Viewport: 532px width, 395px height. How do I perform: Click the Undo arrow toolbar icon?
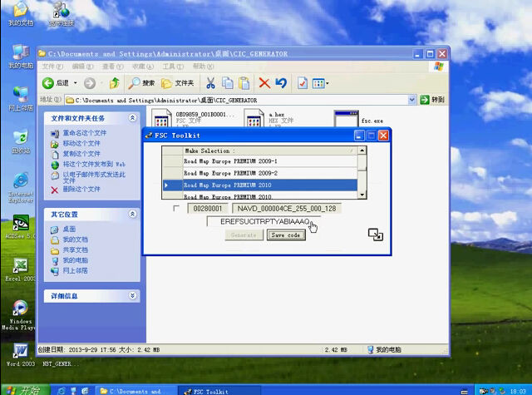(281, 83)
